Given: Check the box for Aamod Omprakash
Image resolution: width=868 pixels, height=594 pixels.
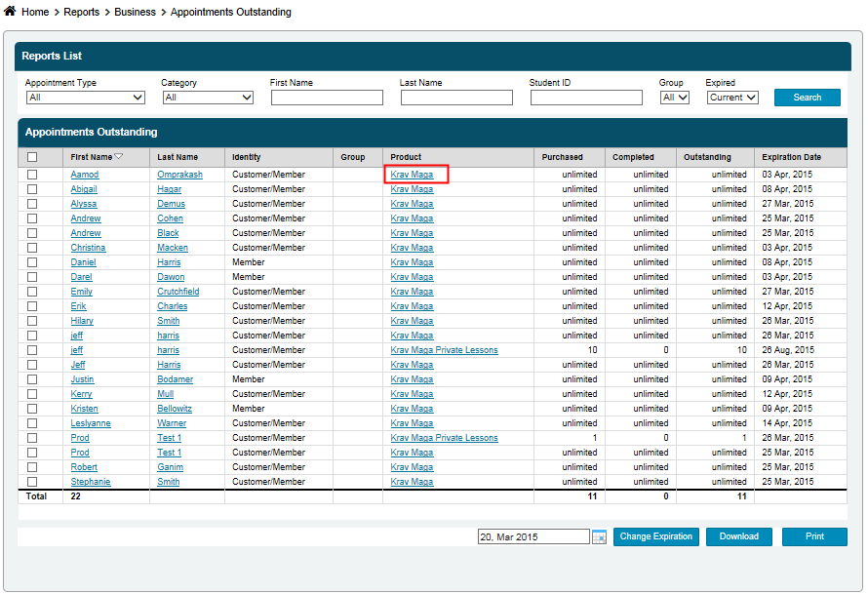Looking at the screenshot, I should (x=32, y=175).
